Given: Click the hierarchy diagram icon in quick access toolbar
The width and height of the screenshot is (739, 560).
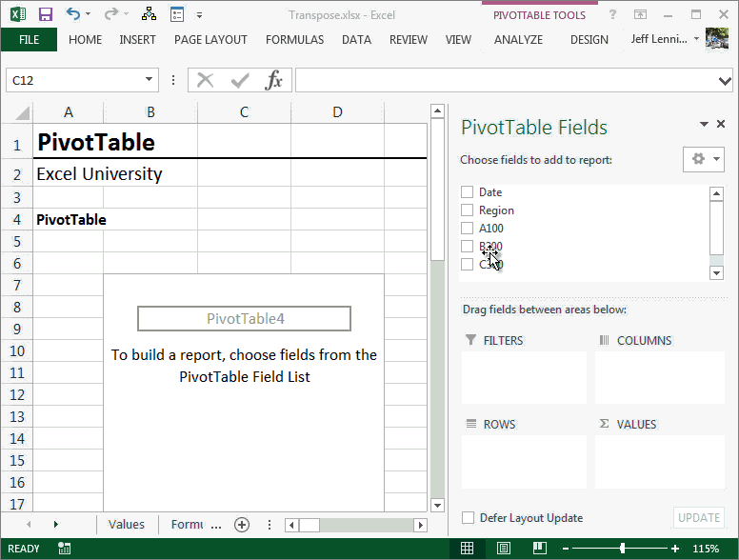Looking at the screenshot, I should (149, 14).
